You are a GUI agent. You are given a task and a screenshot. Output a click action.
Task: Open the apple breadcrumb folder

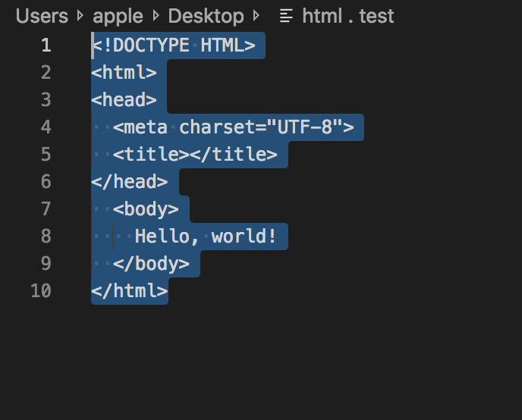(118, 16)
